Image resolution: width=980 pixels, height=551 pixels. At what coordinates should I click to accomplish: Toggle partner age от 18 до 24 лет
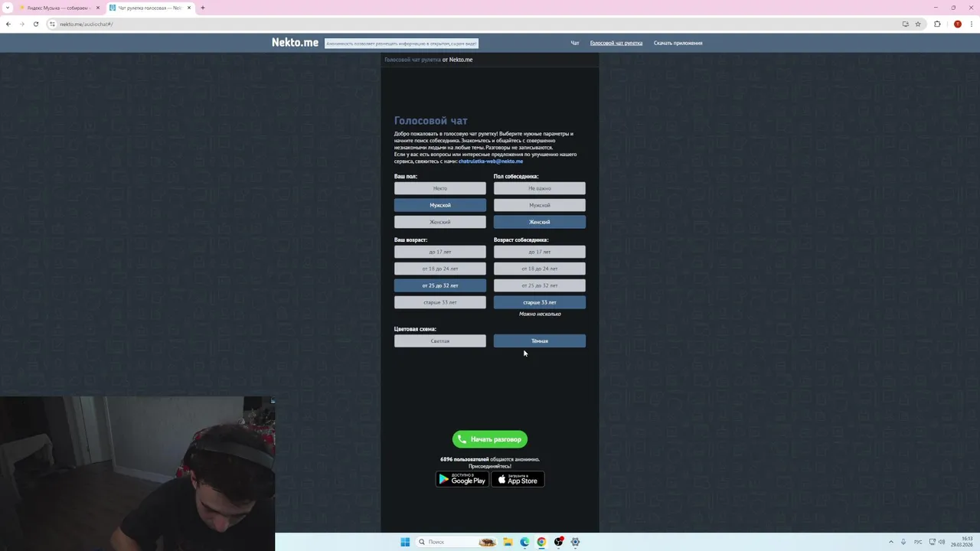pyautogui.click(x=540, y=269)
